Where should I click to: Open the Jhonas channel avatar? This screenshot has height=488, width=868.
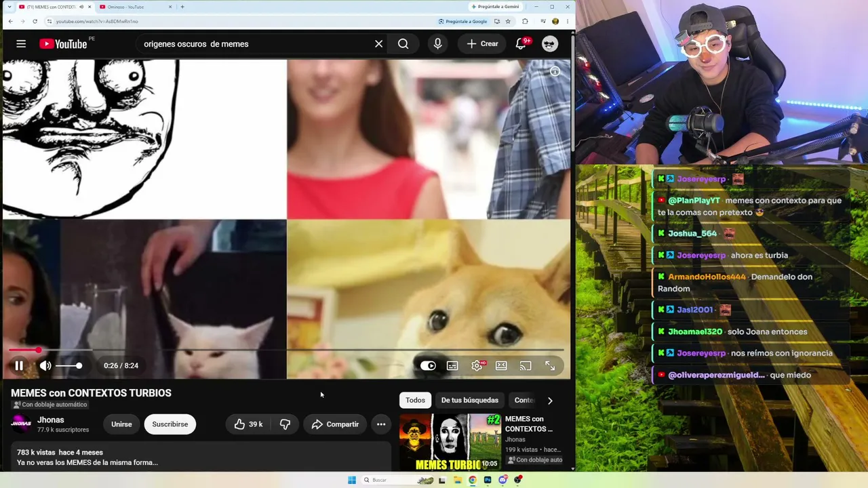(21, 424)
